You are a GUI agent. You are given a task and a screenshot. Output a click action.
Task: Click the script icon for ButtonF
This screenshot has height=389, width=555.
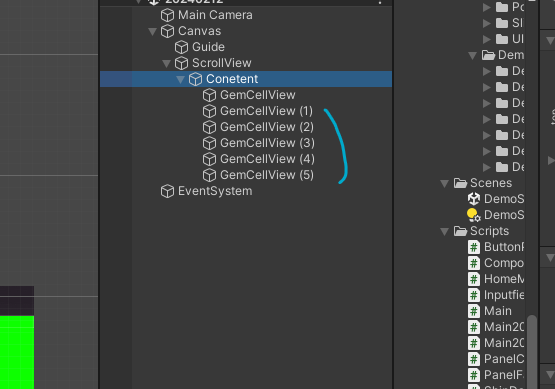tap(474, 247)
